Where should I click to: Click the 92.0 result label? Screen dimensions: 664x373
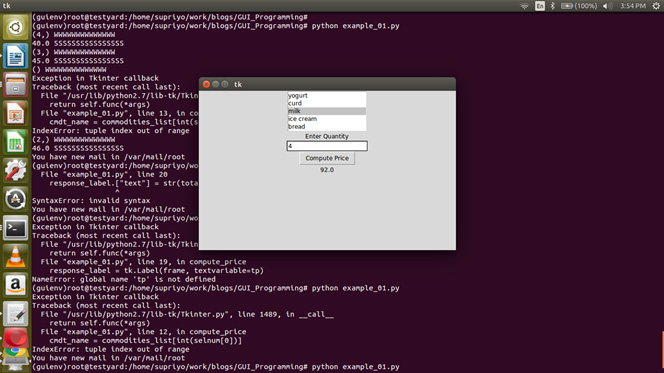[x=327, y=170]
